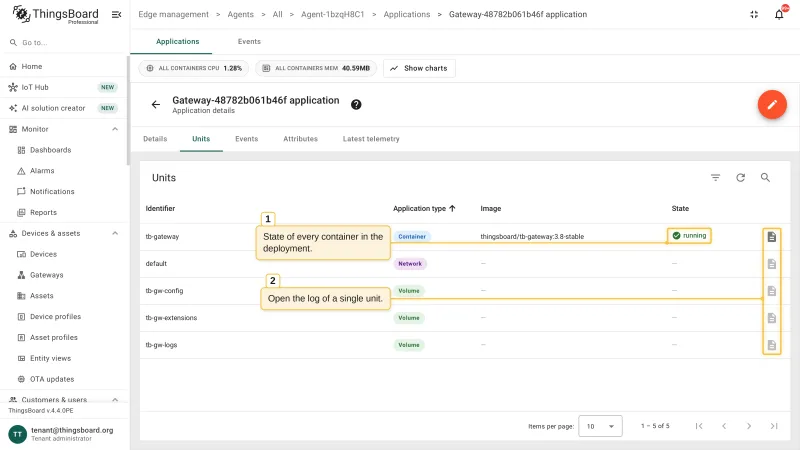Screen dimensions: 800x450
Task: Sort by Identifier column header
Action: [x=160, y=208]
